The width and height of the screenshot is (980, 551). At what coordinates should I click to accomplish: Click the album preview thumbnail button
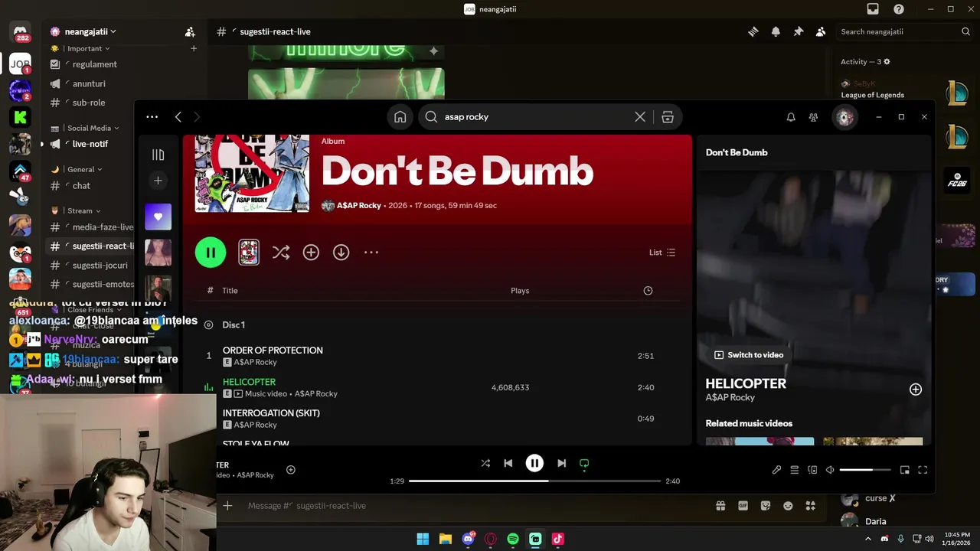pos(249,253)
